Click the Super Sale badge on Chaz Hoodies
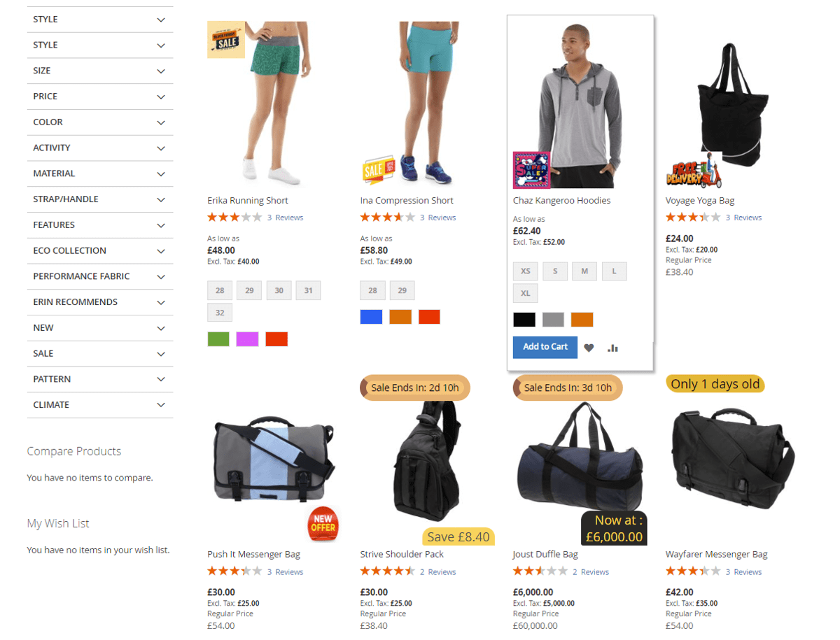840x640 pixels. point(531,170)
